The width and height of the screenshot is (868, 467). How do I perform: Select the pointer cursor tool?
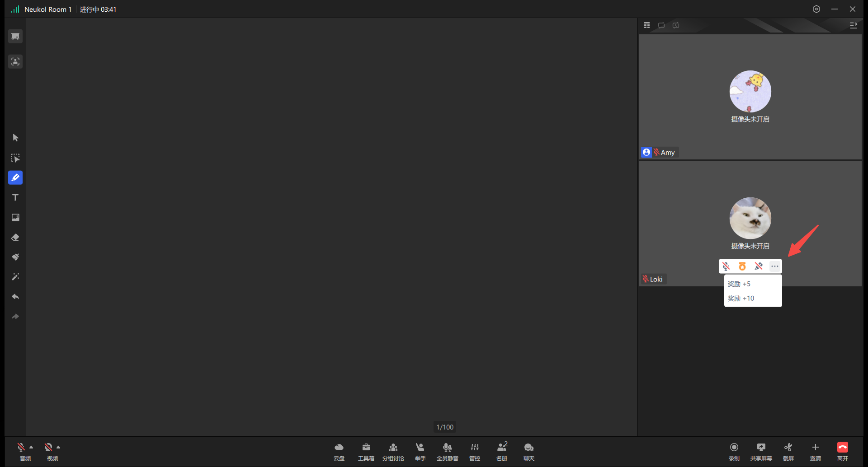15,138
